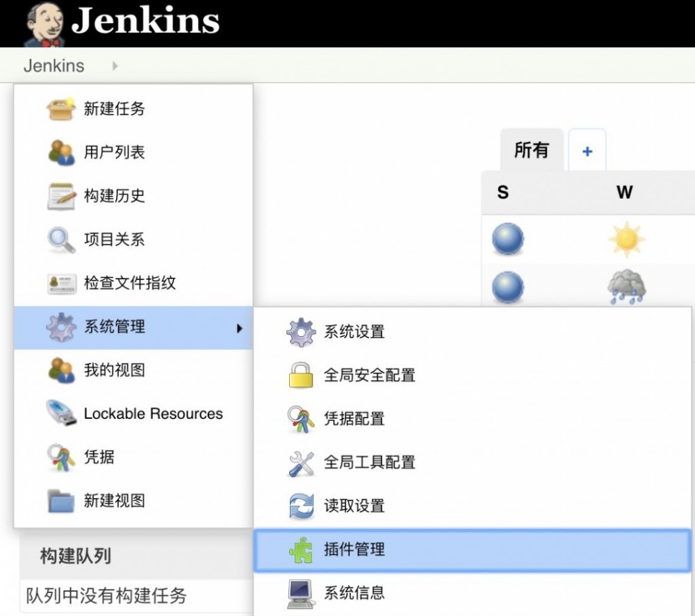This screenshot has width=695, height=616.
Task: Open the 凭据配置 keys icon
Action: (300, 419)
